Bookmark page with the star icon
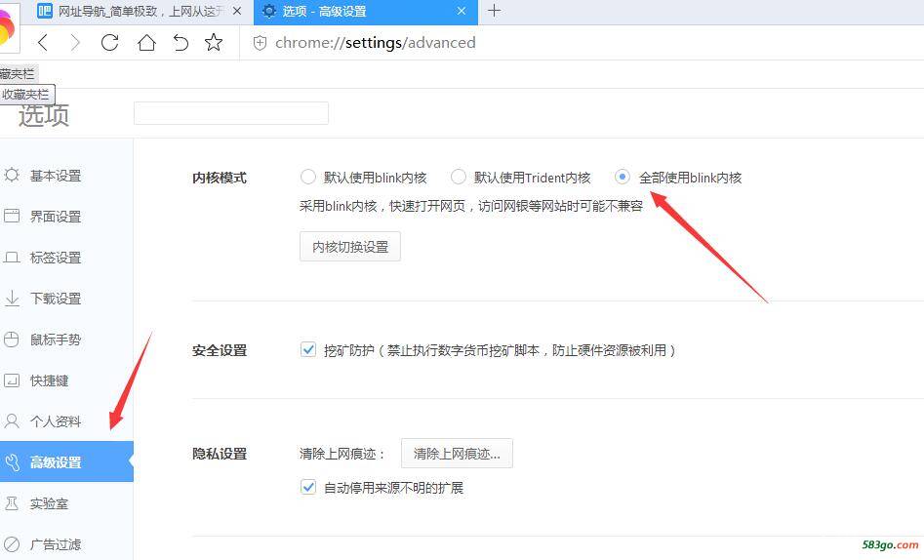Viewport: 924px width, 560px height. pyautogui.click(x=214, y=43)
